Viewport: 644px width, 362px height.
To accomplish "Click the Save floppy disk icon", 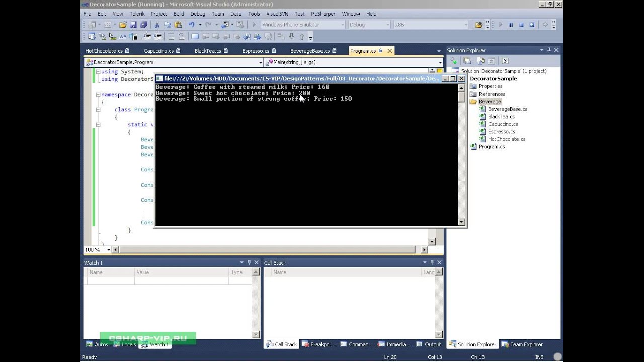I will click(133, 24).
